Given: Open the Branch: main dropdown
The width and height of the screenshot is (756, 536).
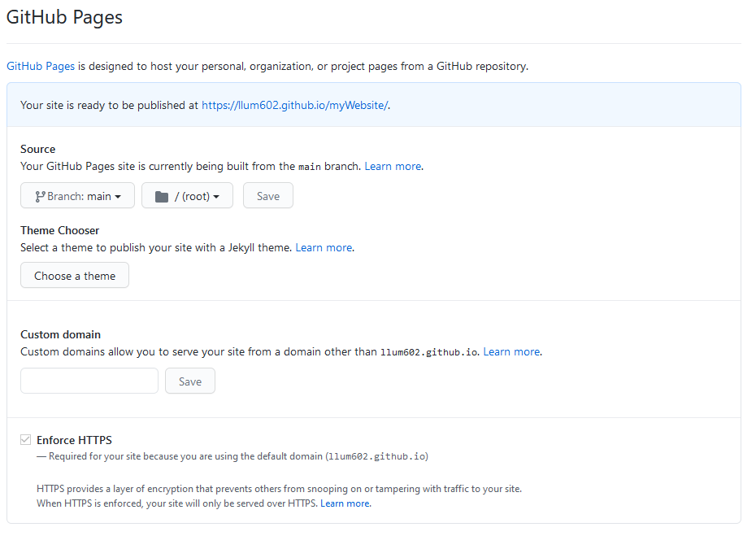Looking at the screenshot, I should click(x=77, y=195).
